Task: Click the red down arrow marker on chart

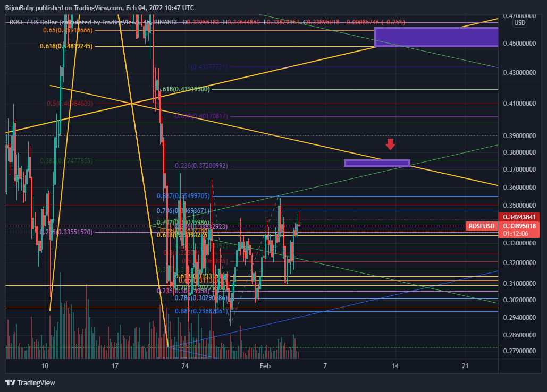Action: click(390, 144)
